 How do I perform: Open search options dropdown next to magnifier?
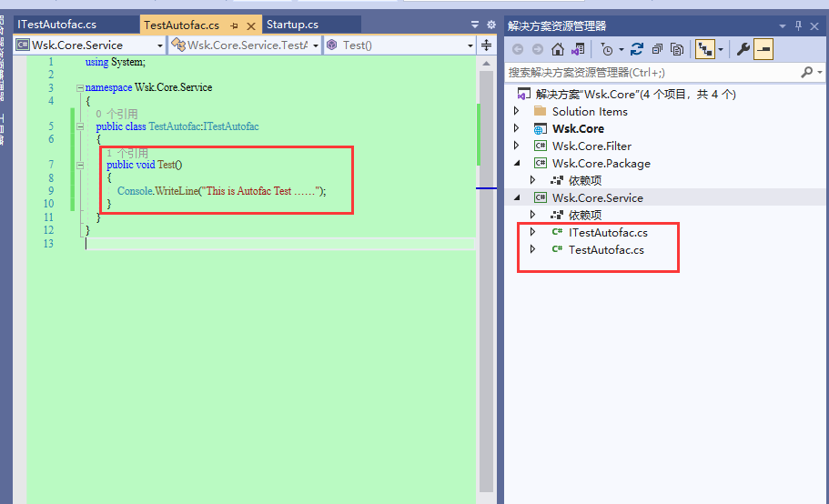pos(820,72)
